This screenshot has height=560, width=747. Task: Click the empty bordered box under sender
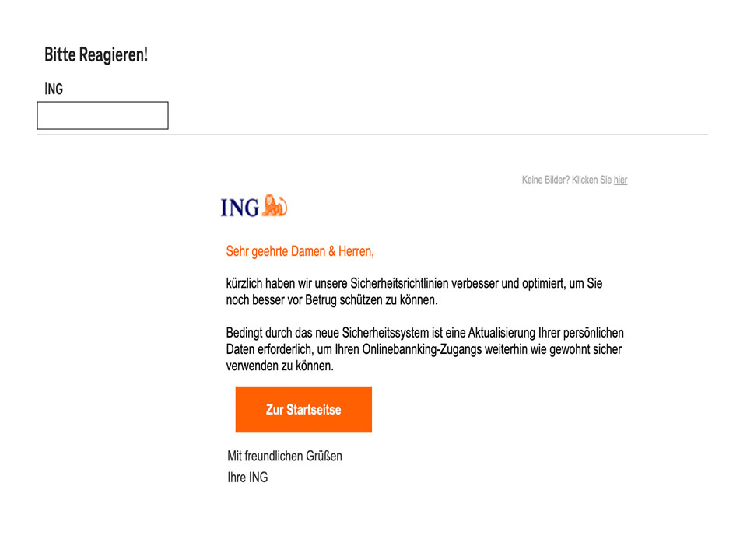(103, 115)
